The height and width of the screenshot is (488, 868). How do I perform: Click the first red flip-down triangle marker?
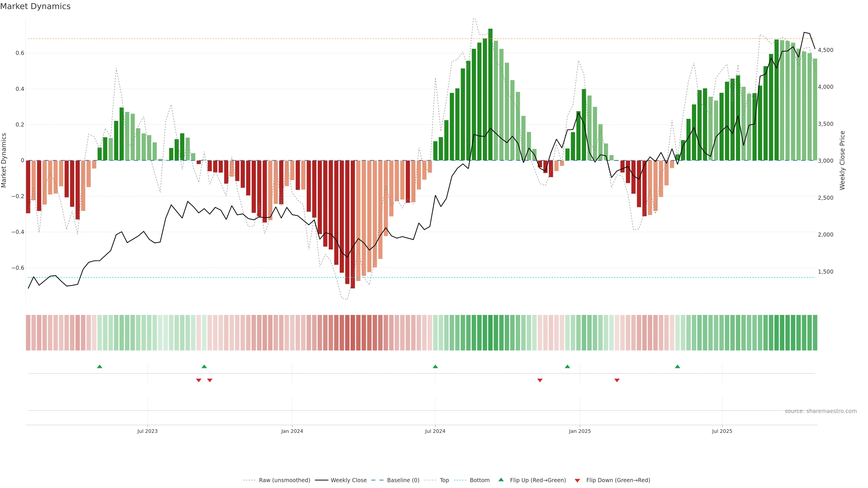pos(198,380)
